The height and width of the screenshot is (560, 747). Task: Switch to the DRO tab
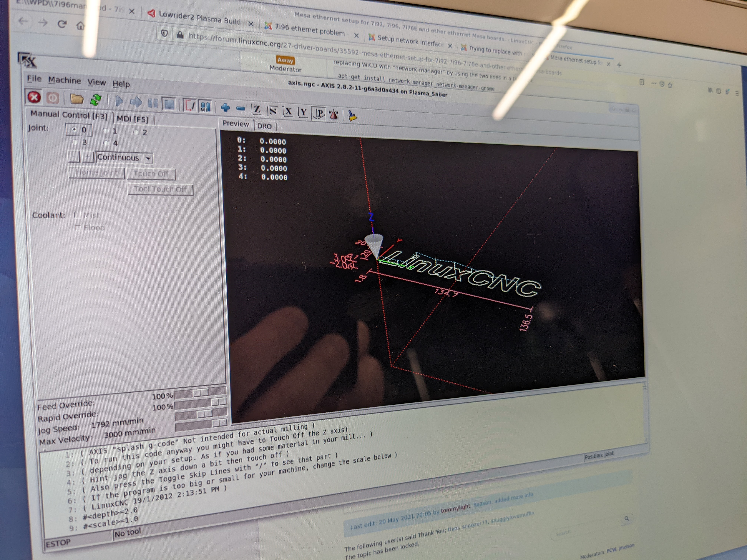coord(264,126)
